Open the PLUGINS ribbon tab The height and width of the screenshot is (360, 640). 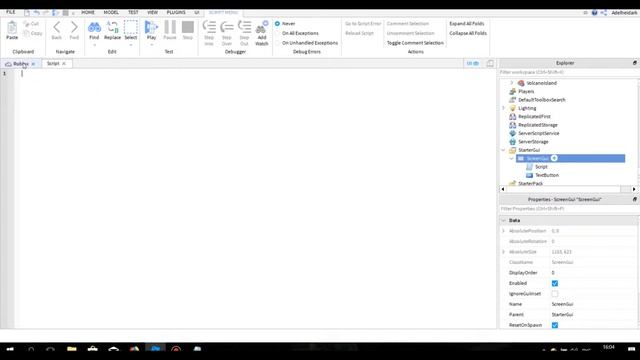[176, 12]
